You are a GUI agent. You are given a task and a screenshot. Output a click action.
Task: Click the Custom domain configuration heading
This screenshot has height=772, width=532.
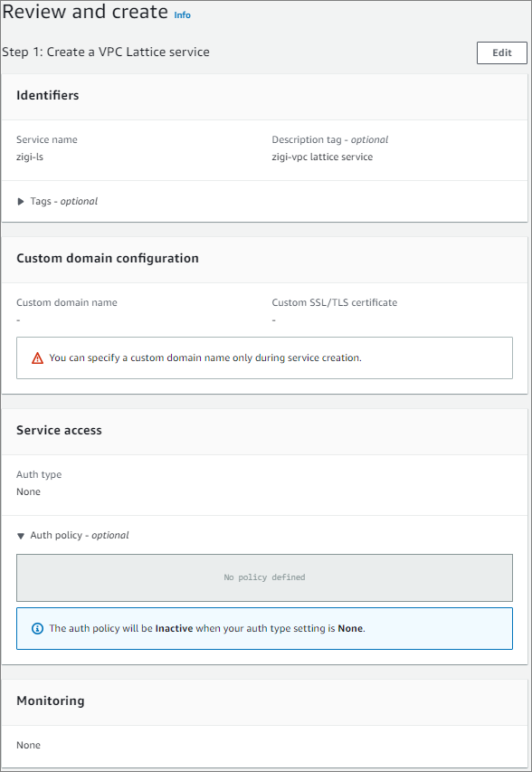108,259
